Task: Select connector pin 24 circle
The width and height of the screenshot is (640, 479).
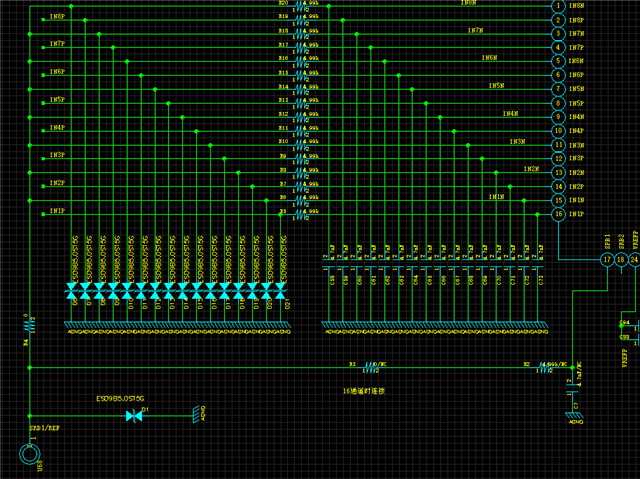Action: 634,259
